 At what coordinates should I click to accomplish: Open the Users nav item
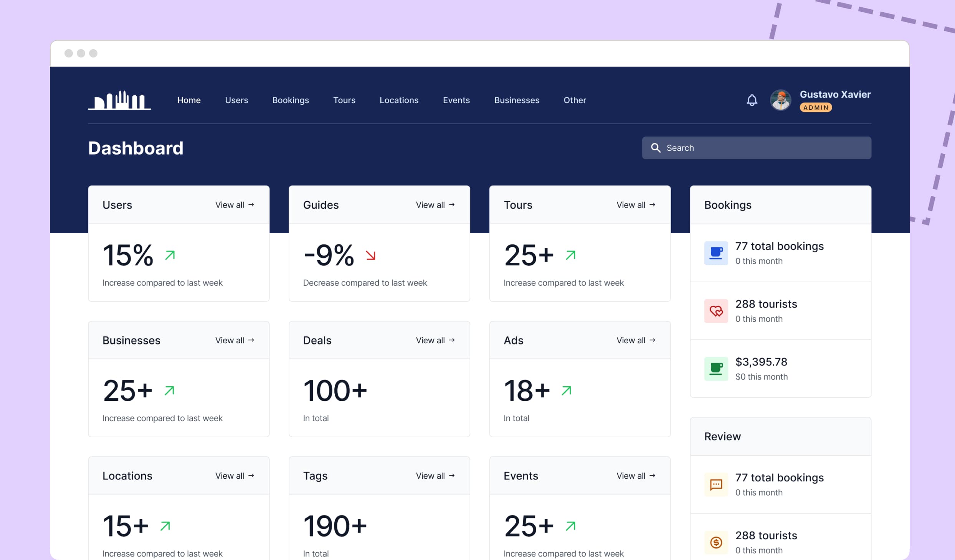coord(236,100)
